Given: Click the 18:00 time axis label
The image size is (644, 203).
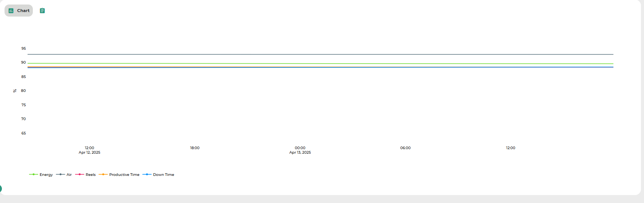Looking at the screenshot, I should pos(195,148).
